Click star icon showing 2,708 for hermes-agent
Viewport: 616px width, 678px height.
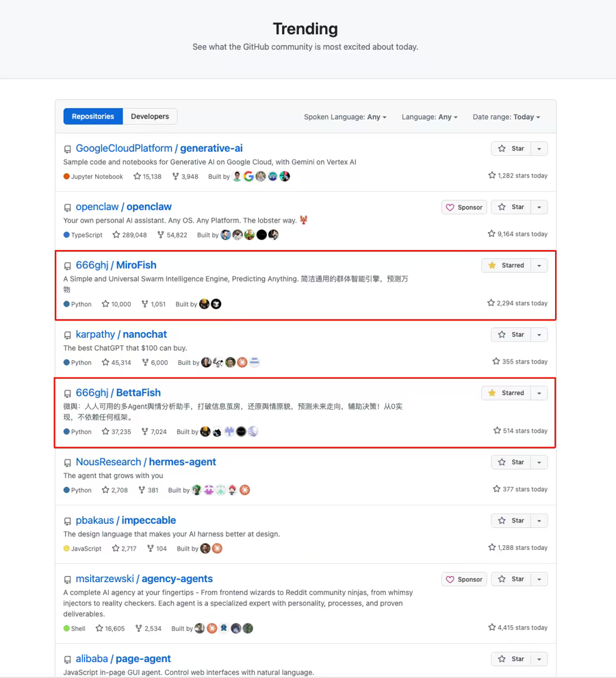[105, 490]
